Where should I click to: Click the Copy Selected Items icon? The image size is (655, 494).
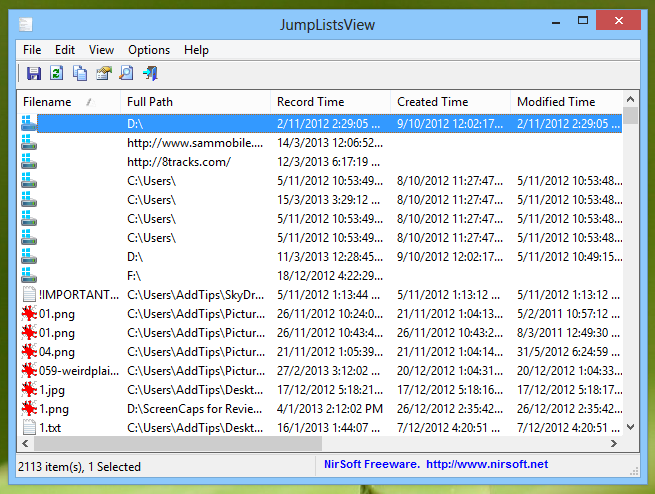(x=79, y=73)
